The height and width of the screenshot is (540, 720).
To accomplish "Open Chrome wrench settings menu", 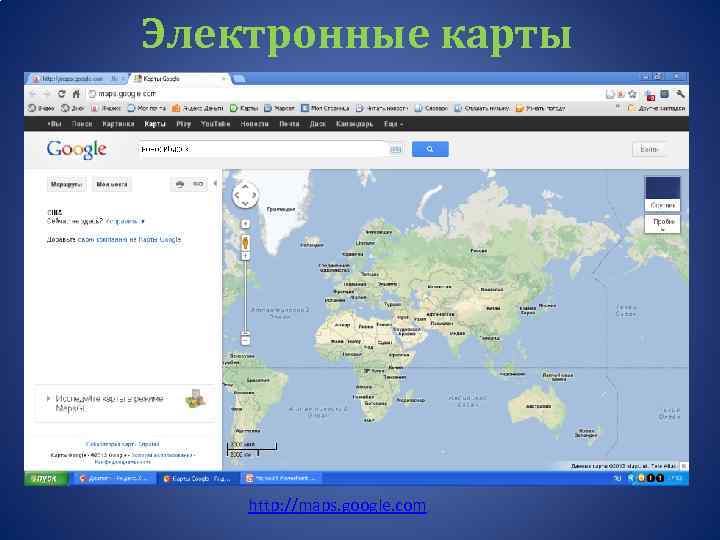I will 681,94.
